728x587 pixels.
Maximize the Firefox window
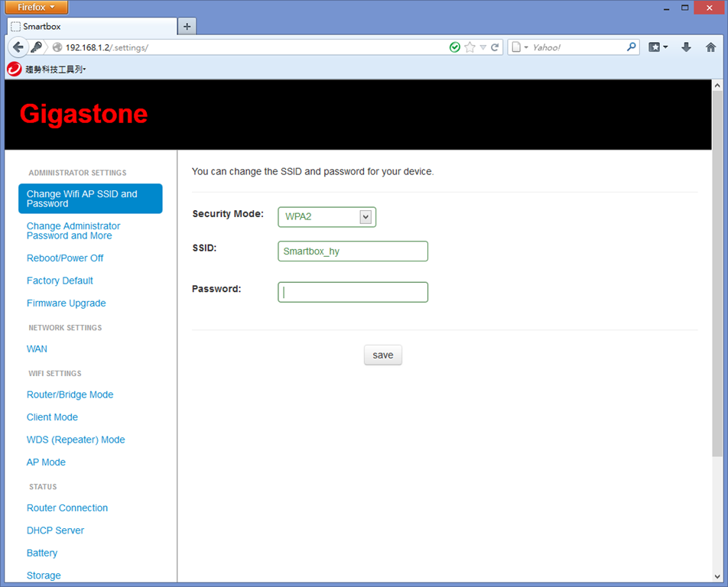[x=684, y=8]
